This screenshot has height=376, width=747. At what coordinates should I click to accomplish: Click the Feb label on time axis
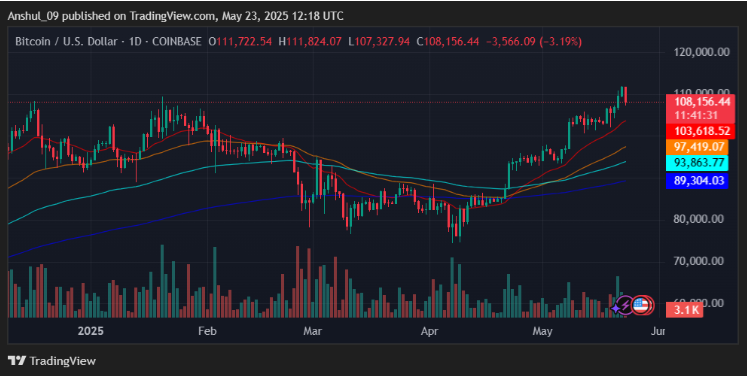click(x=207, y=331)
